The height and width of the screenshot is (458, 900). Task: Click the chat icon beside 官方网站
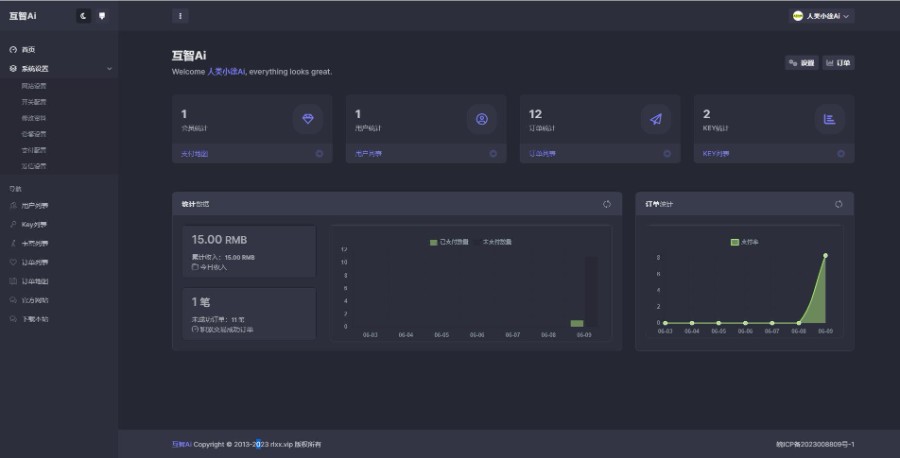click(x=13, y=300)
